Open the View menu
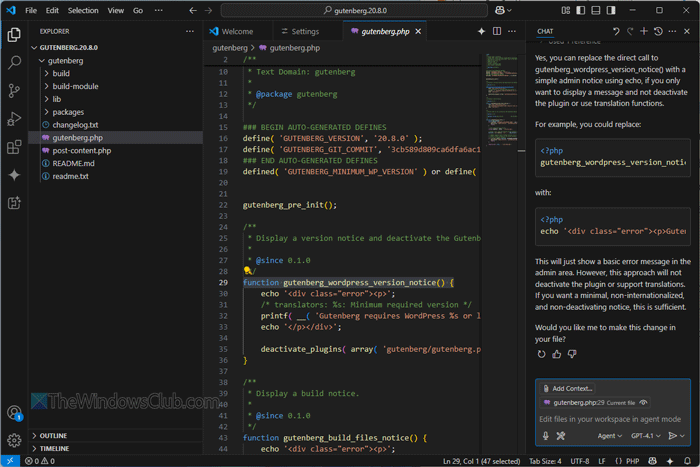 tap(116, 10)
